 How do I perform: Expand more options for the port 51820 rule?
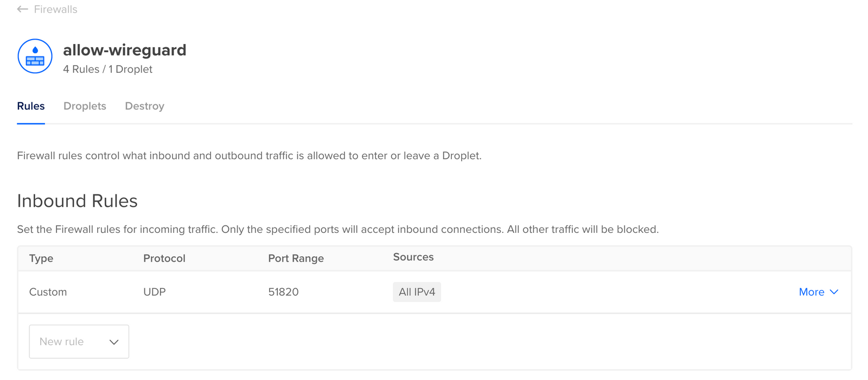[819, 292]
